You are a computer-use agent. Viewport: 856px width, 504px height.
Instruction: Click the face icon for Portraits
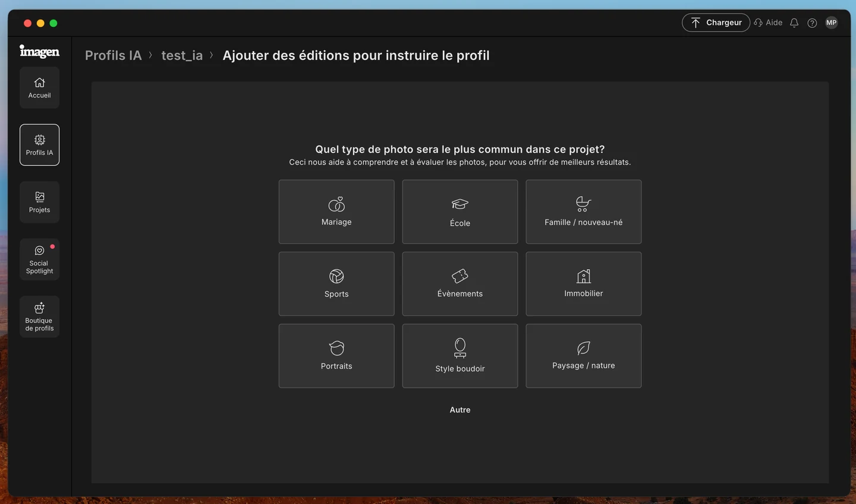pos(336,348)
